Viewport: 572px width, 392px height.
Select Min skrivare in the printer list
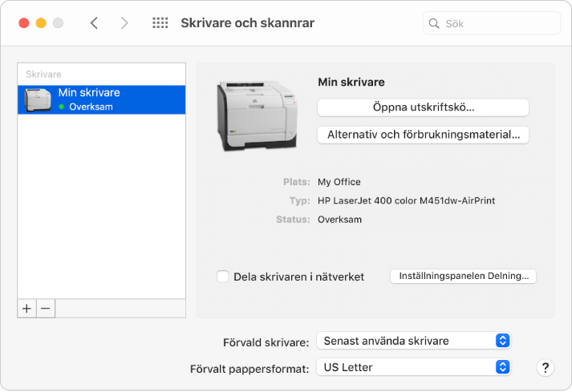(101, 99)
